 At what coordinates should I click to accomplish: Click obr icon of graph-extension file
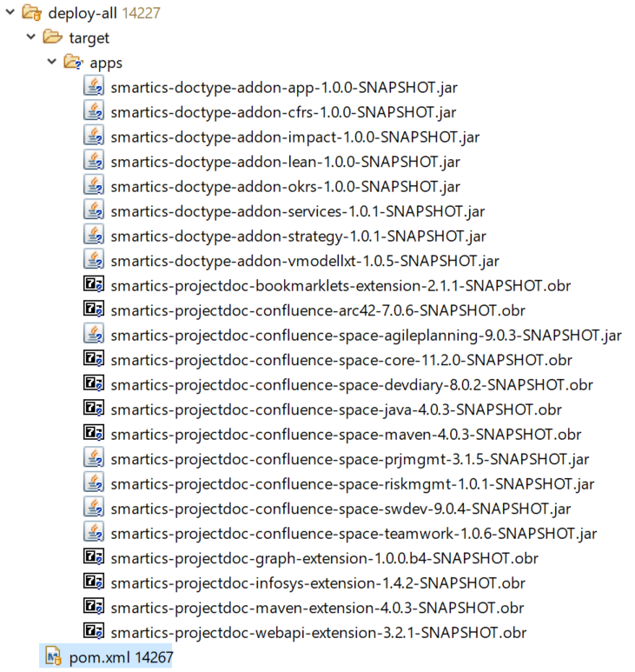[93, 557]
